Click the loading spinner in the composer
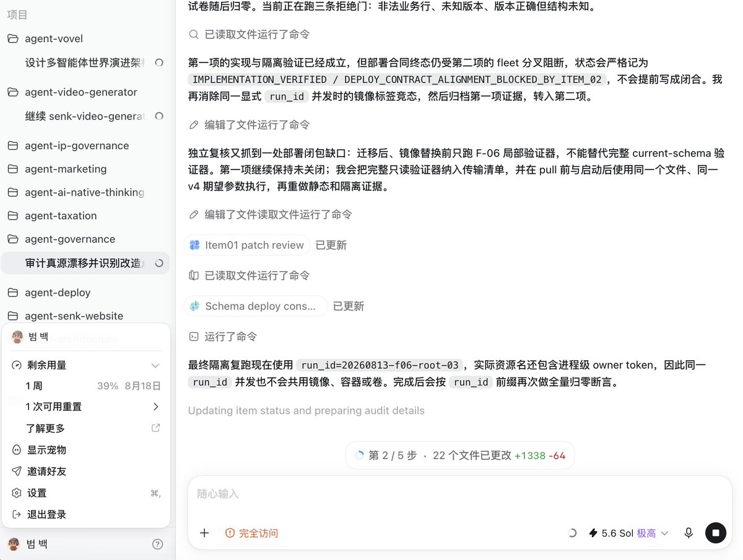 point(572,533)
